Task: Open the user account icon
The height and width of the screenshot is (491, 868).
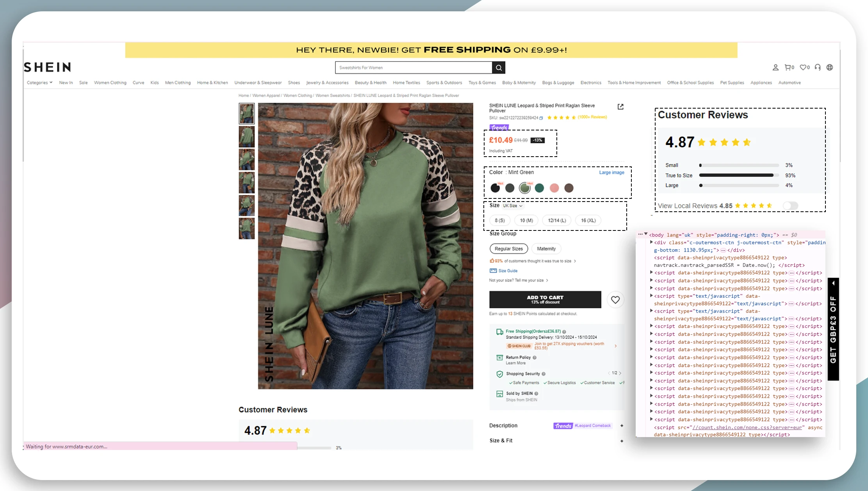Action: [775, 68]
